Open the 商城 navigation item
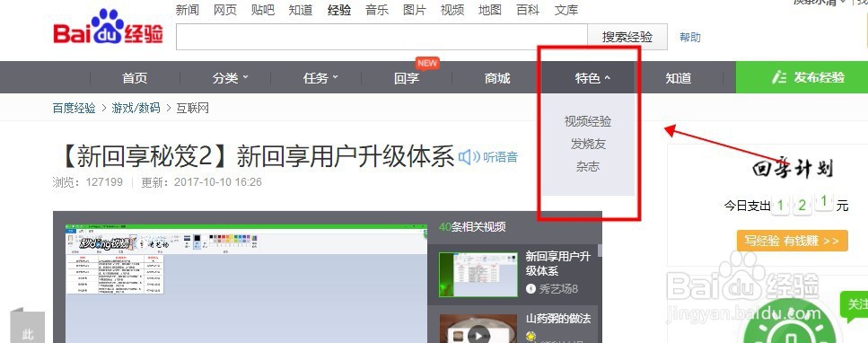868x343 pixels. [496, 78]
